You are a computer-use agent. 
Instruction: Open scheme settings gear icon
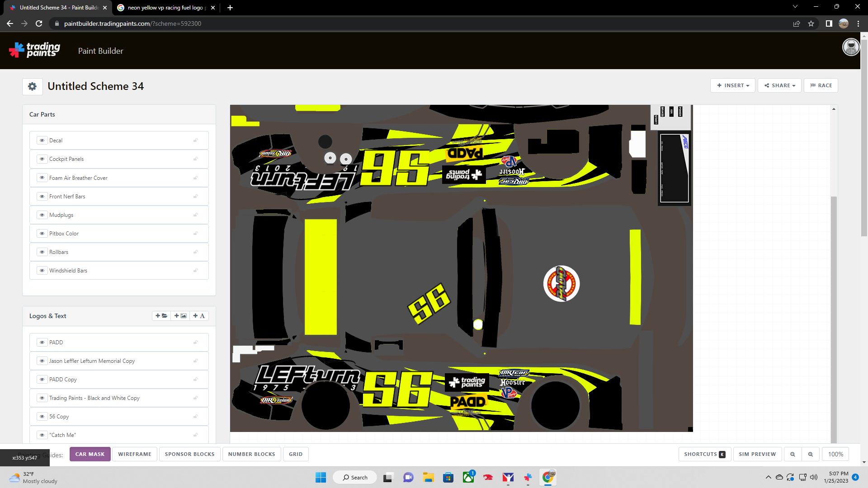point(32,86)
